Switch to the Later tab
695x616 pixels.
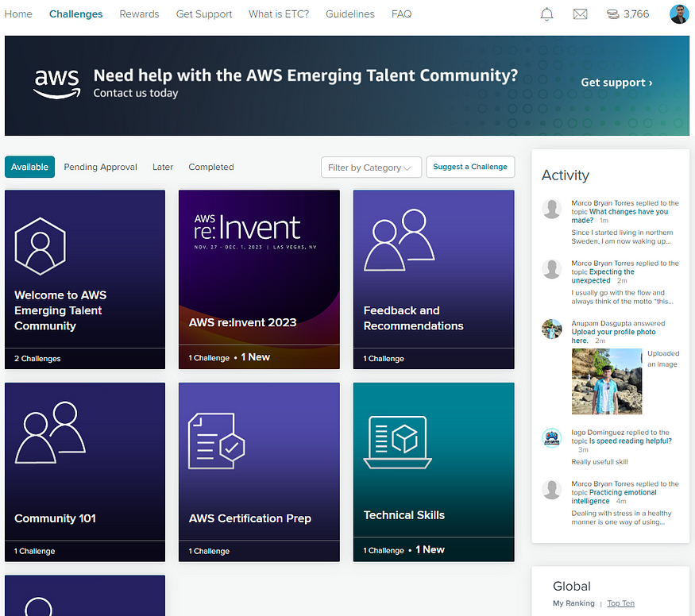point(163,167)
